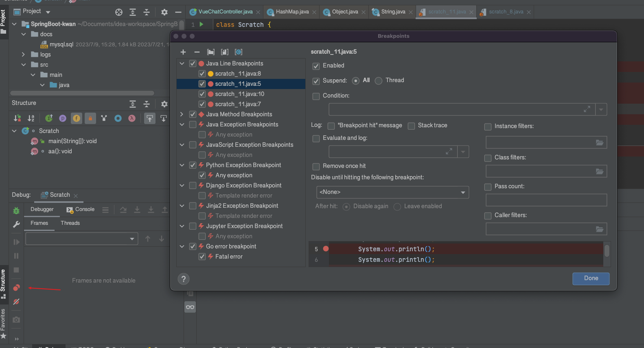Screen dimensions: 644x348
Task: Open debugger settings wrench icon
Action: click(x=16, y=224)
